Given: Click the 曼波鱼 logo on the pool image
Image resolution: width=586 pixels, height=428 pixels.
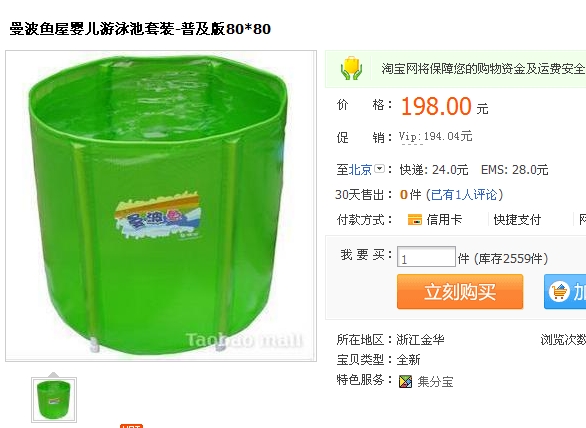Looking at the screenshot, I should pyautogui.click(x=157, y=216).
